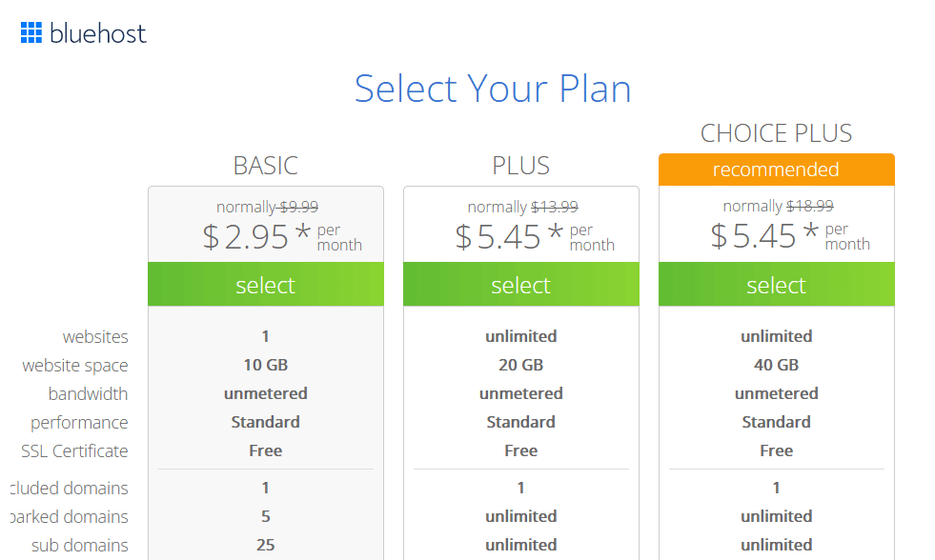Click the websites row label

(x=97, y=336)
